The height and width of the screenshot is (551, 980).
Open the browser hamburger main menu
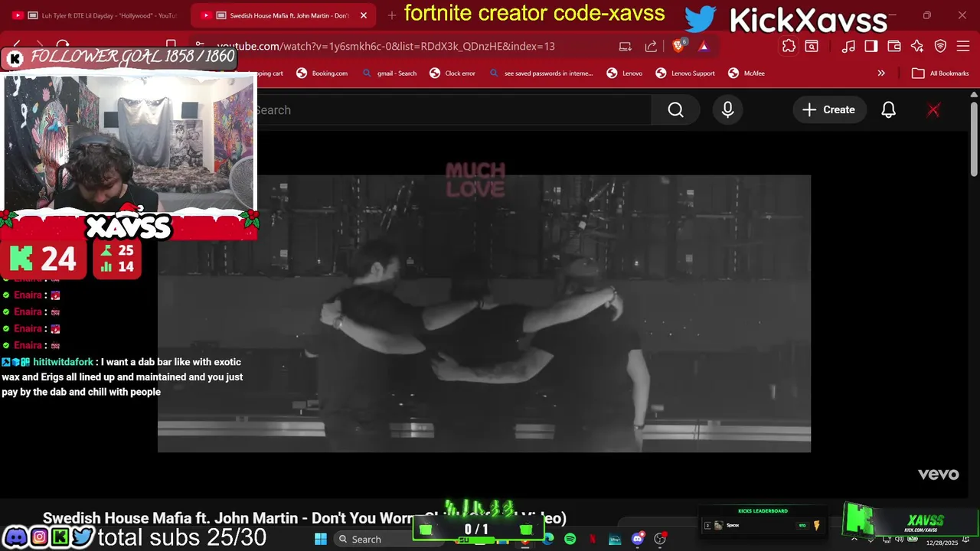[963, 46]
